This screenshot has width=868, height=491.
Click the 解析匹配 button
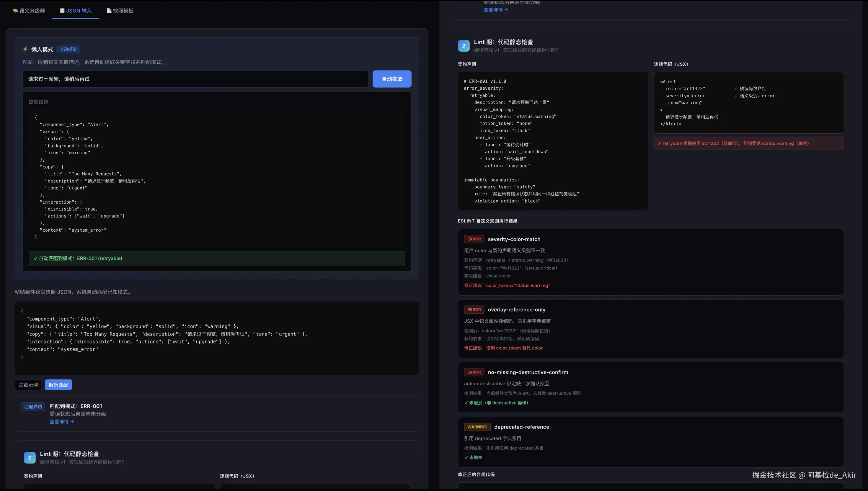click(58, 385)
